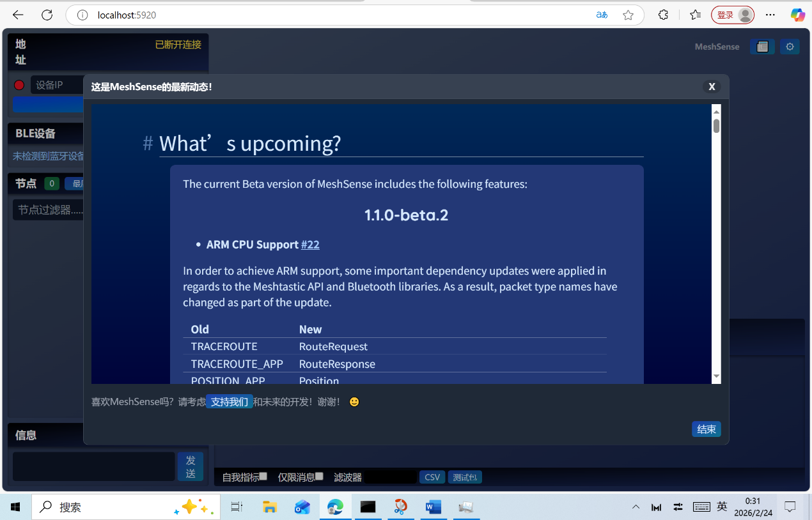Click the message input box under 信息
Viewport: 812px width, 520px height.
(x=94, y=466)
